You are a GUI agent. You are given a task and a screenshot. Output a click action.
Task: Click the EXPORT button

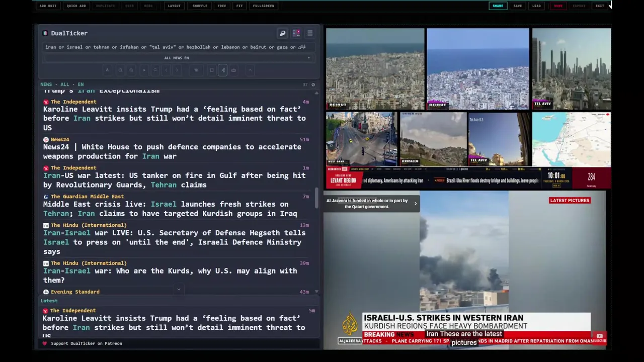pos(579,6)
